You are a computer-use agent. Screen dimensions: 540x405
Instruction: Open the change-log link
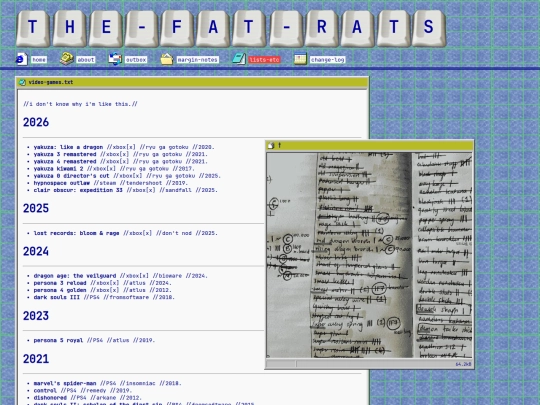click(328, 60)
